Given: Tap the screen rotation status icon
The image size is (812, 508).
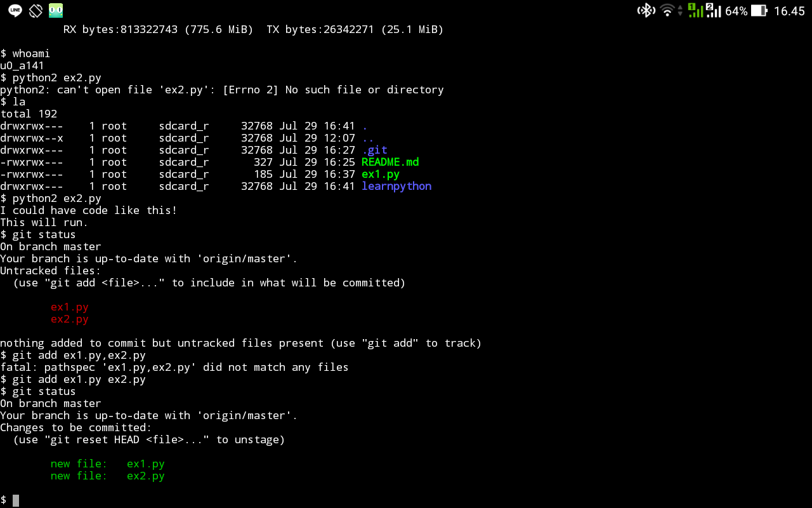Looking at the screenshot, I should click(x=35, y=10).
